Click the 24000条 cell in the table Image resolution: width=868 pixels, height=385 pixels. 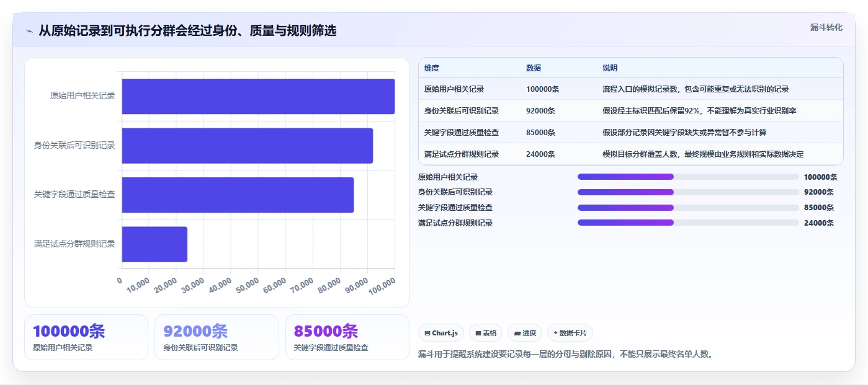540,154
